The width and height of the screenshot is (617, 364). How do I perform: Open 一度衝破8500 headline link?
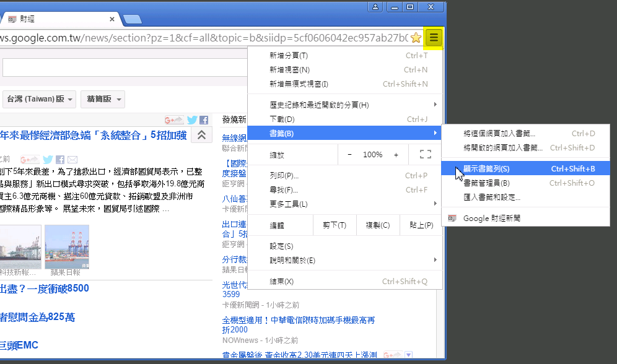(44, 288)
